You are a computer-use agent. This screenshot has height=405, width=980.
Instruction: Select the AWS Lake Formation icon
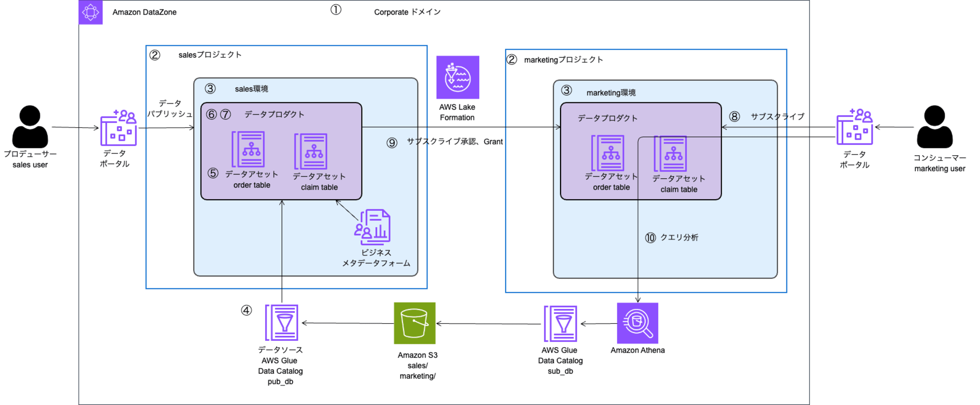pos(458,77)
